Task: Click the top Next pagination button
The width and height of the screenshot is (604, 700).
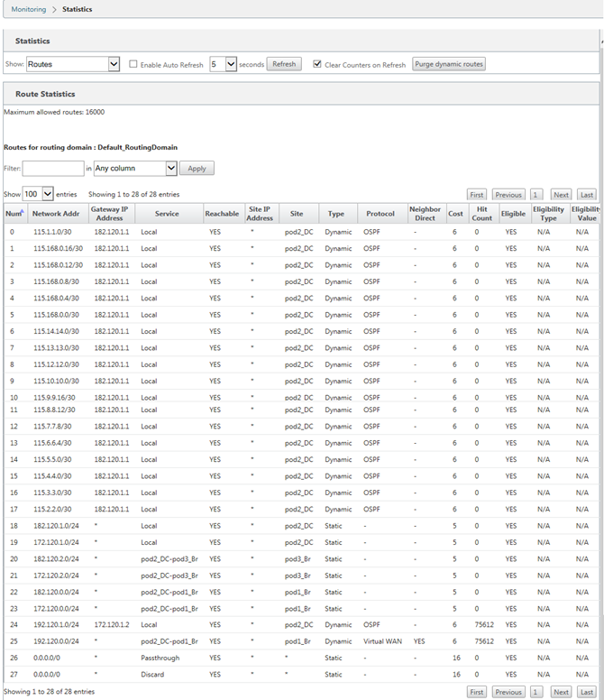Action: [561, 195]
